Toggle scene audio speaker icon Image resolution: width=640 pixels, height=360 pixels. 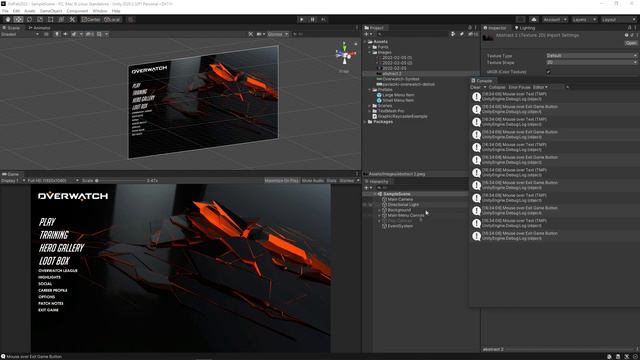click(65, 34)
